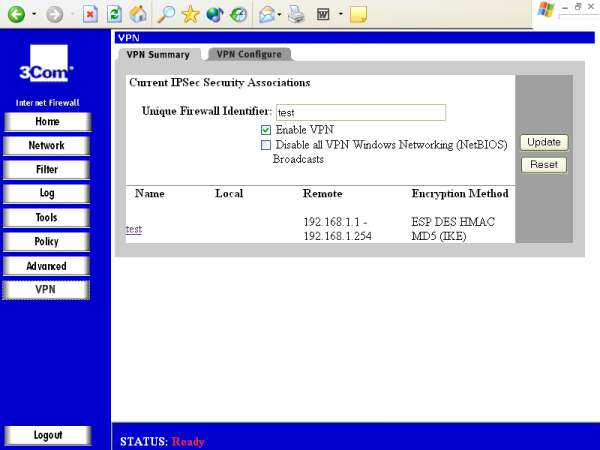Open the History clock icon
The image size is (600, 450).
click(238, 15)
